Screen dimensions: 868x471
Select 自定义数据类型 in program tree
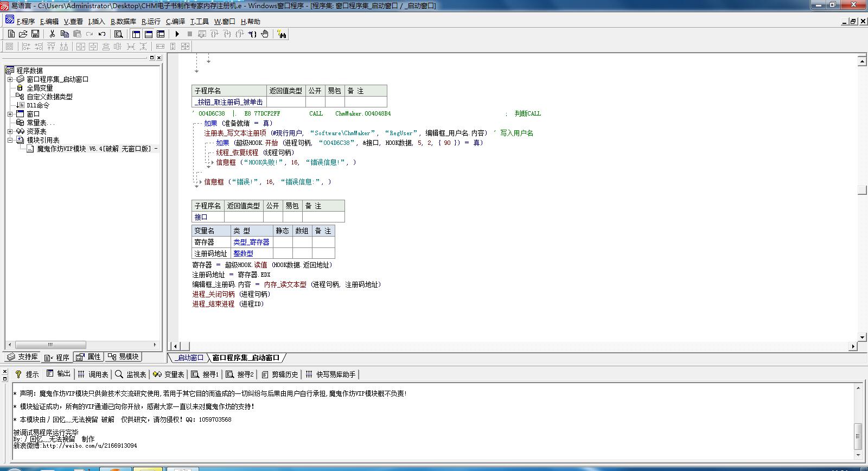[49, 97]
